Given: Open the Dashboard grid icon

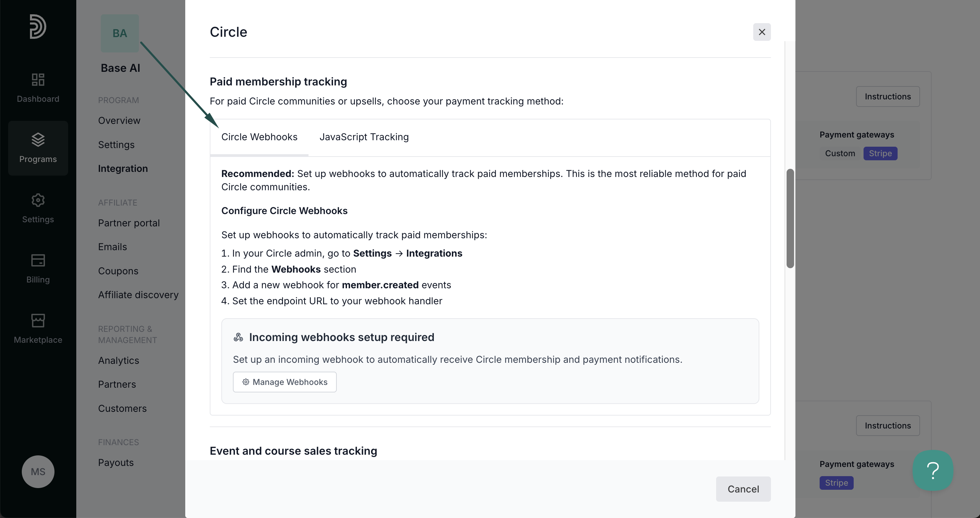Looking at the screenshot, I should click(x=38, y=80).
